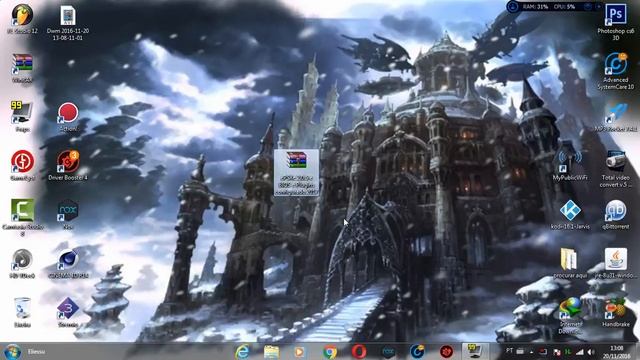Open Advanced SystemCare 10 shortcut

pyautogui.click(x=616, y=71)
